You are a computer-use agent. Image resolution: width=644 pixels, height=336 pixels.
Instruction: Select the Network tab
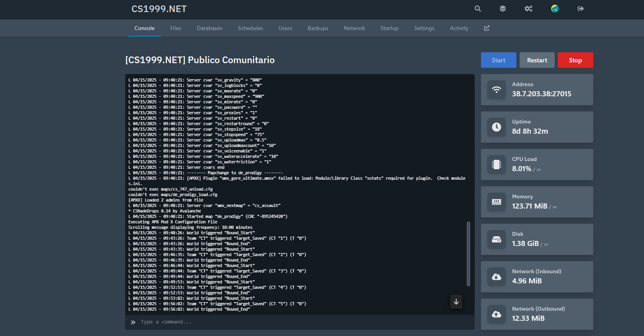(354, 28)
